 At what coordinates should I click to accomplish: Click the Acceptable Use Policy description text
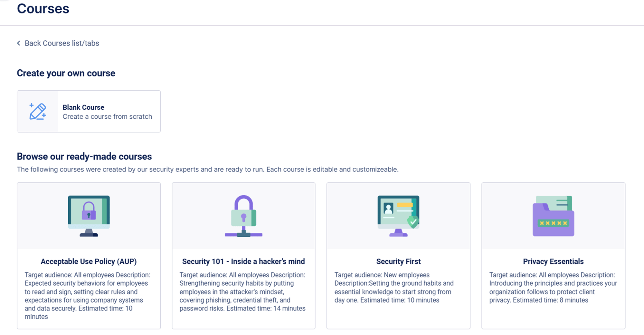[x=88, y=296]
